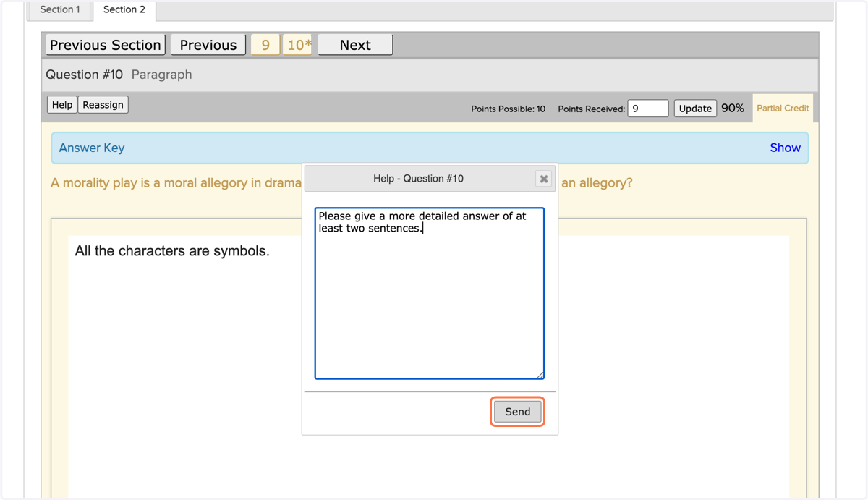Click the Answer Key heading
Viewport: 868px width, 500px height.
(x=92, y=148)
